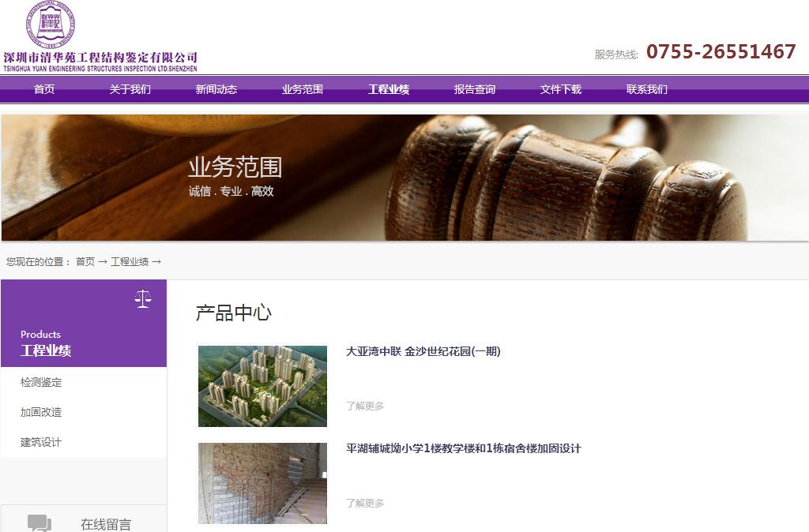
Task: Open 大亚湾中联 金沙世纪花园(一期) project title
Action: click(423, 351)
